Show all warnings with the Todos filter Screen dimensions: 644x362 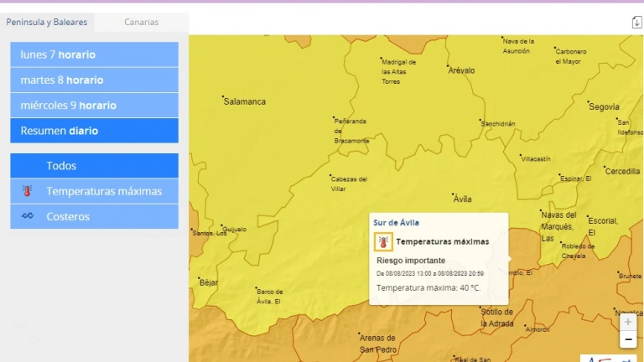94,166
